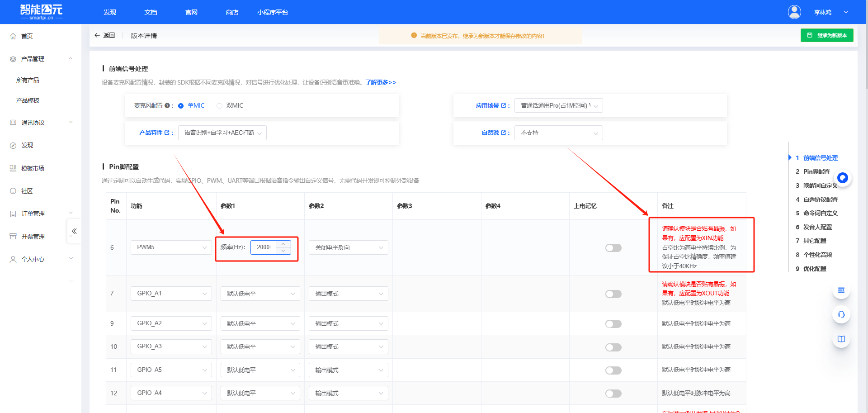The width and height of the screenshot is (868, 413).
Task: Click the 频率(Hz) value input field
Action: tap(264, 247)
